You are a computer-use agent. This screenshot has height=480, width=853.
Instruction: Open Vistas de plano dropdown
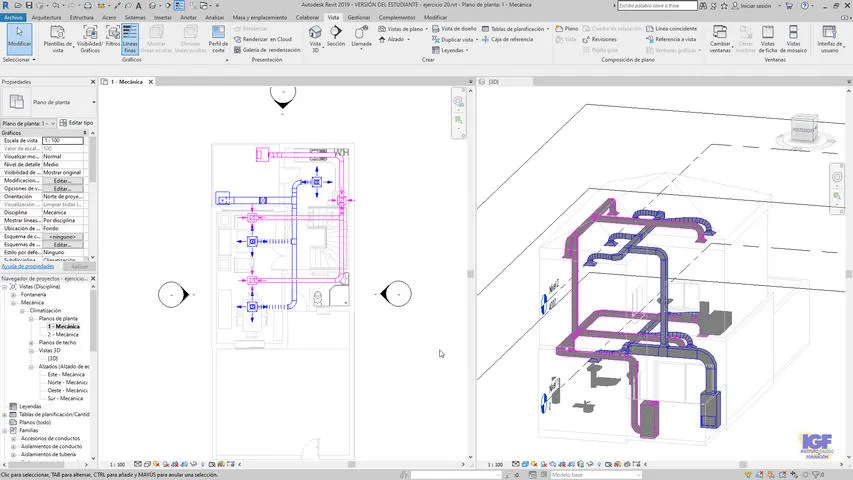tap(403, 29)
